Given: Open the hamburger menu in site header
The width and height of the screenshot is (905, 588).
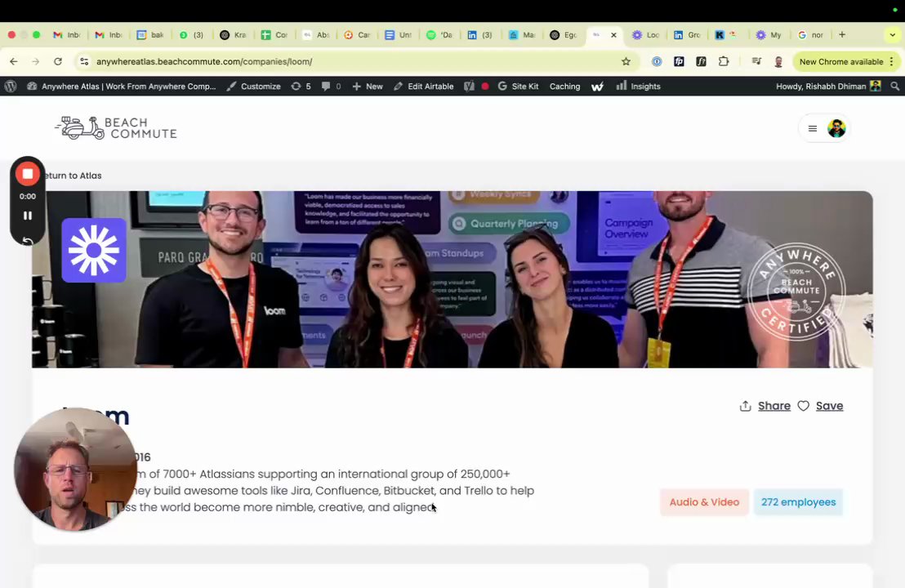Looking at the screenshot, I should tap(813, 128).
